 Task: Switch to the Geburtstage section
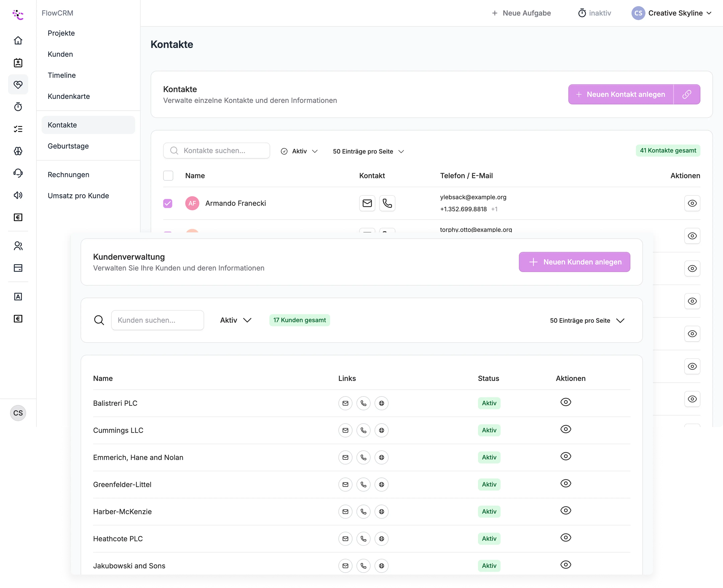pos(68,146)
